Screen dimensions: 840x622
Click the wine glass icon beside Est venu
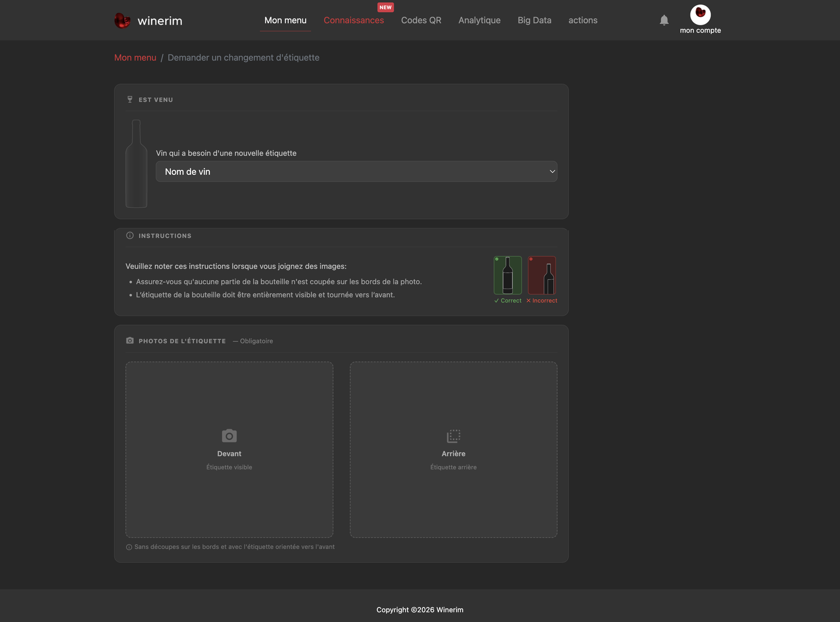point(130,99)
